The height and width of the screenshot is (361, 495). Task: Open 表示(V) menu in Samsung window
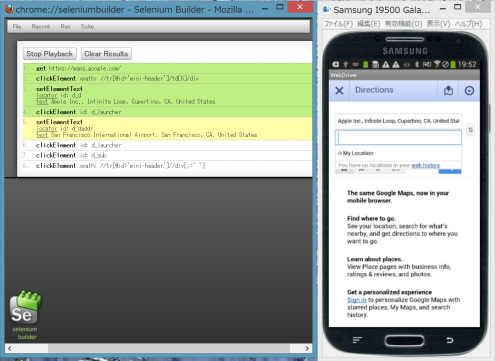[438, 24]
